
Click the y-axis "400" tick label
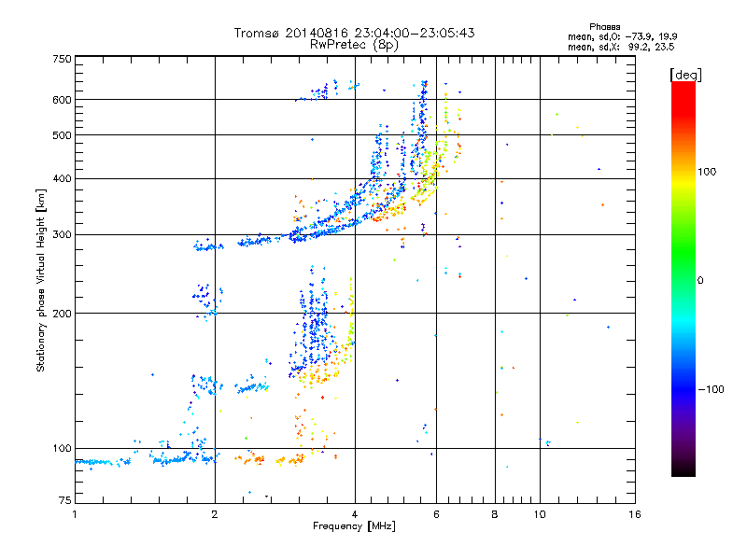[x=62, y=179]
